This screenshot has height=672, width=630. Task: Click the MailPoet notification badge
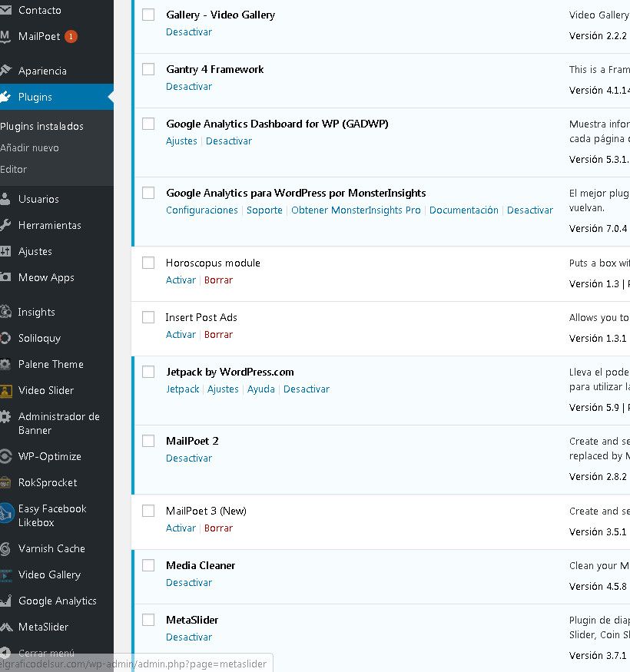pos(71,36)
